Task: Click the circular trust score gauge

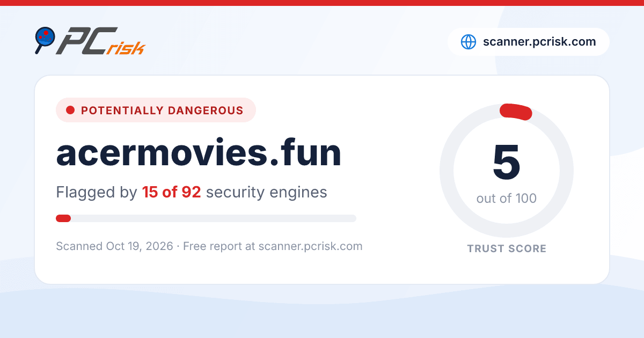Action: point(507,171)
